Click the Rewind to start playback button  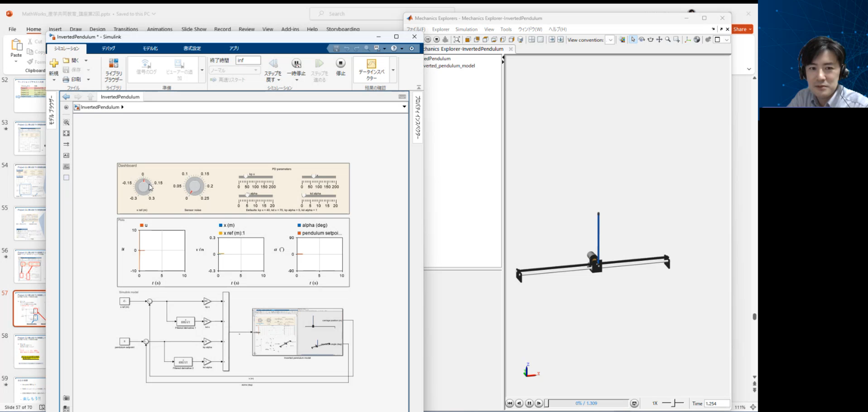pyautogui.click(x=510, y=403)
